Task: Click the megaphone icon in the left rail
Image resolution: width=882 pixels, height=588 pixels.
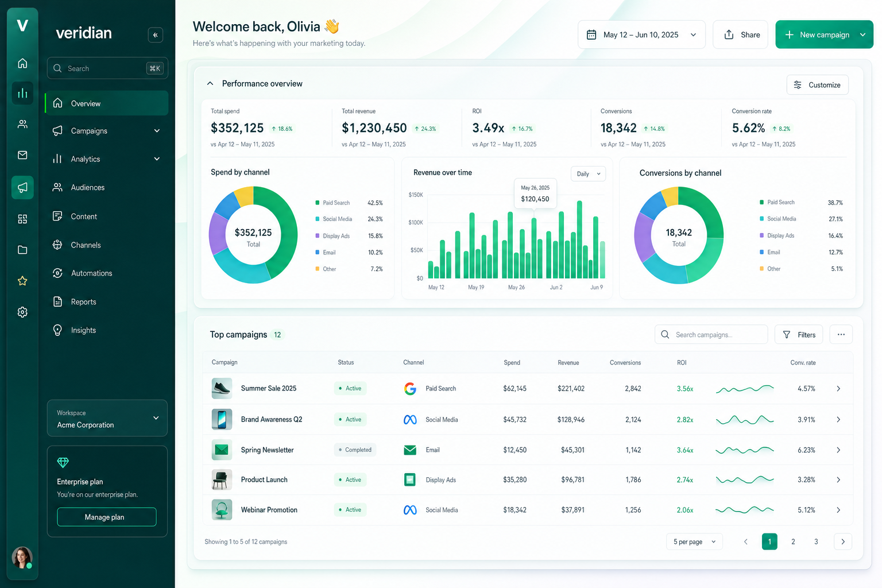Action: coord(22,187)
